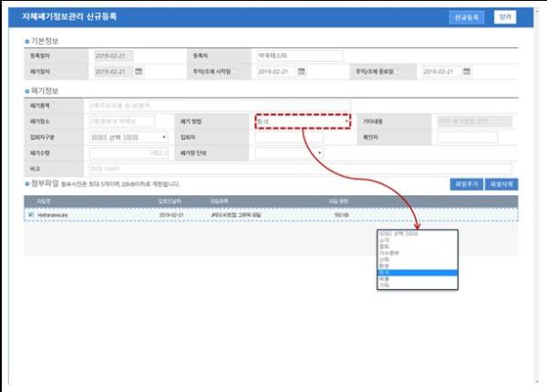
Task: Click the 확인자 input field
Action: (x=480, y=138)
